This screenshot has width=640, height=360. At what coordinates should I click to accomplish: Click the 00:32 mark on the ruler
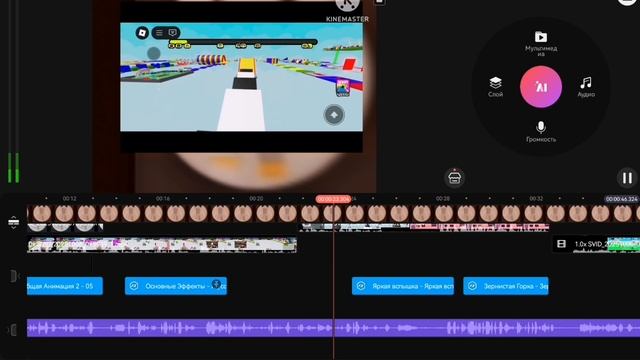[536, 199]
